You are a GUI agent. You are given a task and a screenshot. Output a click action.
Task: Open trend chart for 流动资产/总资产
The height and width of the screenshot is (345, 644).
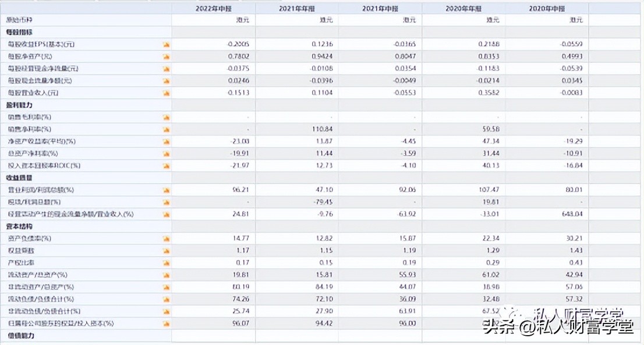165,274
